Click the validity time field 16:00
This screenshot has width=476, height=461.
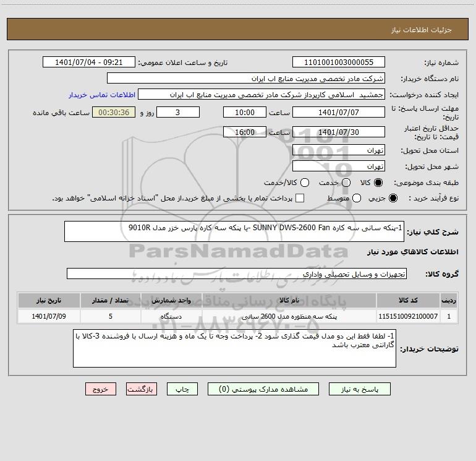(245, 132)
